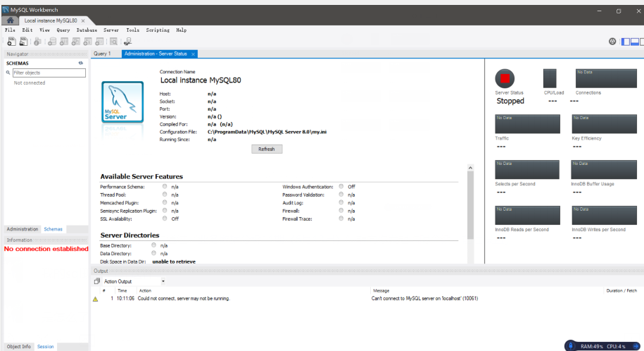Click the MySQL Server dolphin logo

tap(122, 101)
